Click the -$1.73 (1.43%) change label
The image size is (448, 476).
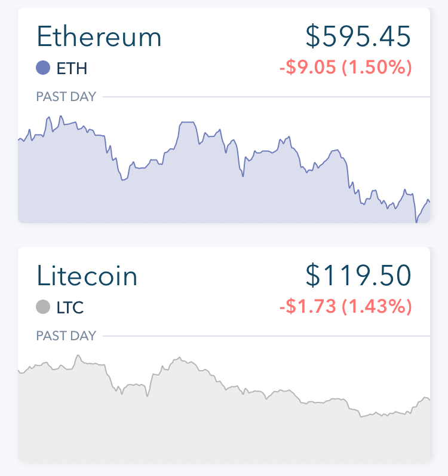pos(346,306)
